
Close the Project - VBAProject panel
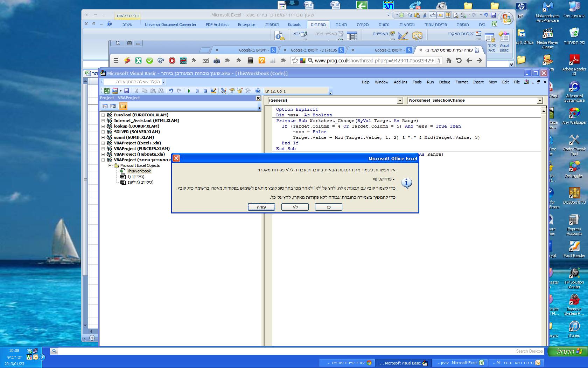(x=258, y=98)
